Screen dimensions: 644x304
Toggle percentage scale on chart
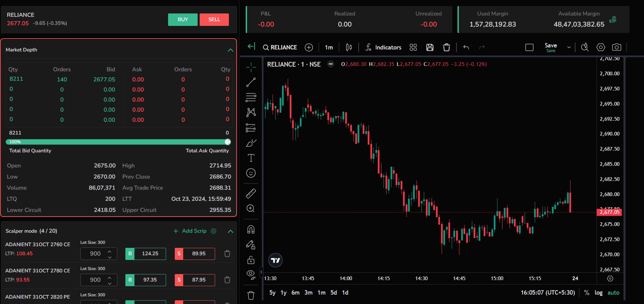coord(587,293)
